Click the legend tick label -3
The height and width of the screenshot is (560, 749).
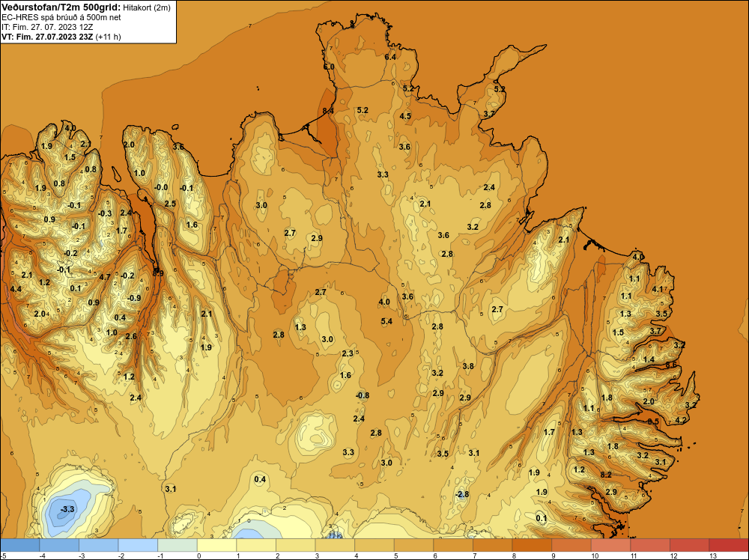click(82, 556)
